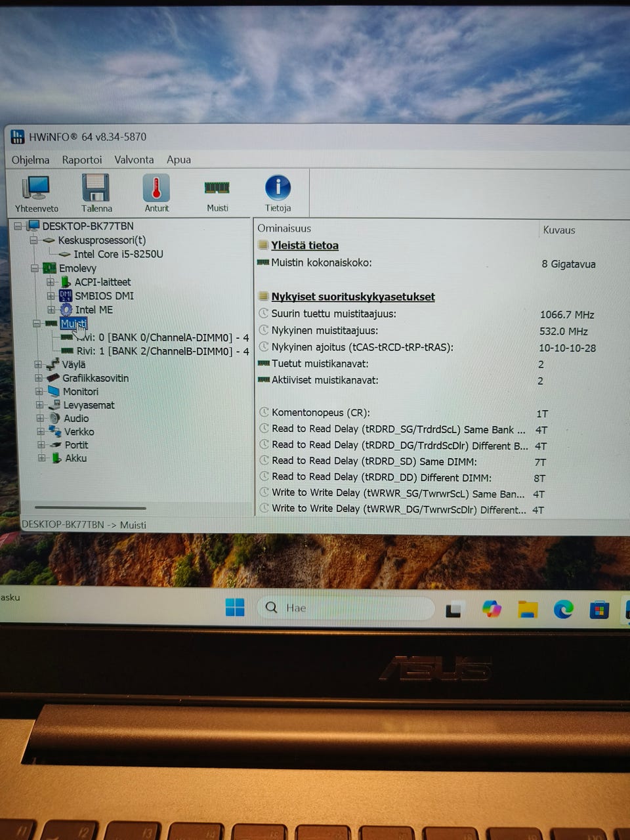Click the Ominaisuus column header
Viewport: 630px width, 840px height.
pos(284,228)
